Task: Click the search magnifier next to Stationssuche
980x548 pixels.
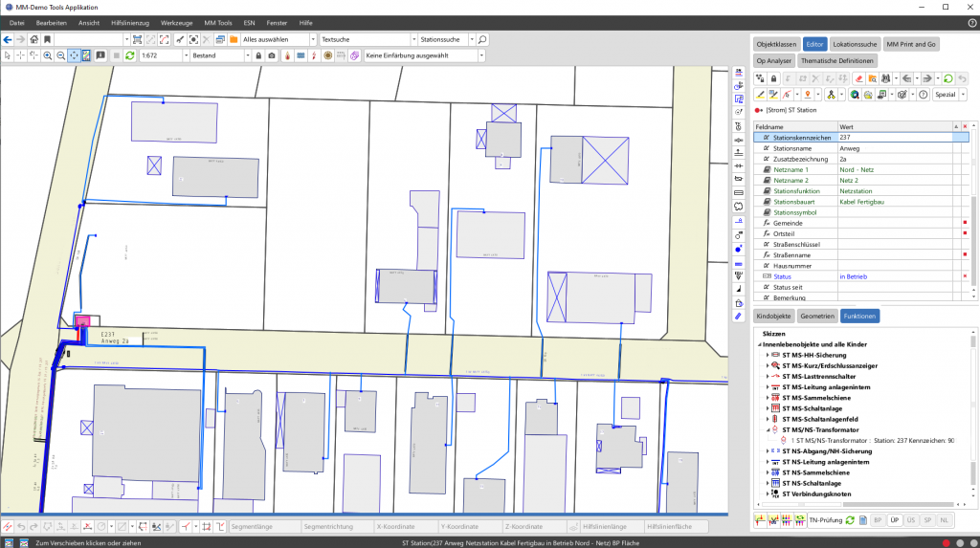Action: [x=482, y=39]
